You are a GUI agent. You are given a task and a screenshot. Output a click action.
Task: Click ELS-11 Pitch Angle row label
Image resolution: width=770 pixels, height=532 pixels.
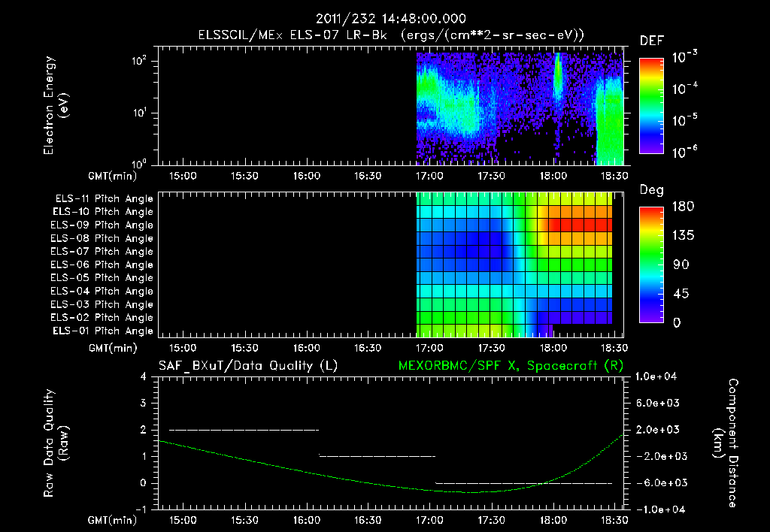tap(104, 199)
